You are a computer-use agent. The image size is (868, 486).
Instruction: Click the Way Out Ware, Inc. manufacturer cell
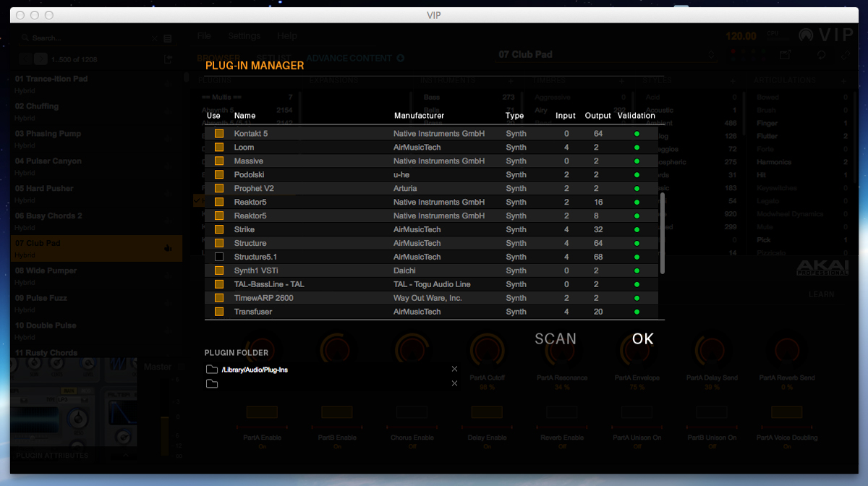point(427,298)
